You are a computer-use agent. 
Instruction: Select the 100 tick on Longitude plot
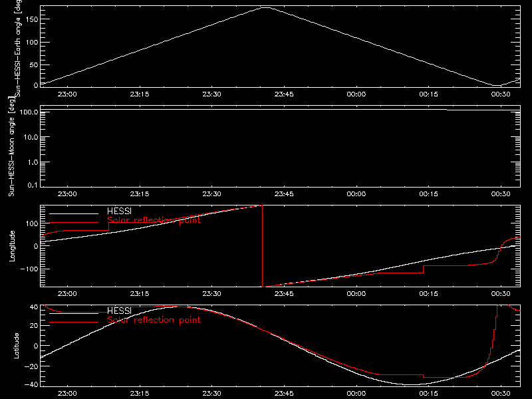click(x=32, y=223)
